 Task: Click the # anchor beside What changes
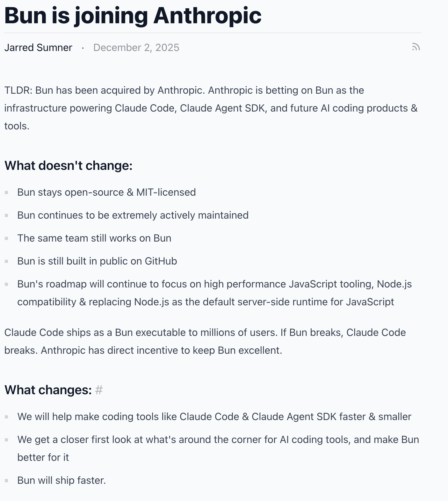99,390
